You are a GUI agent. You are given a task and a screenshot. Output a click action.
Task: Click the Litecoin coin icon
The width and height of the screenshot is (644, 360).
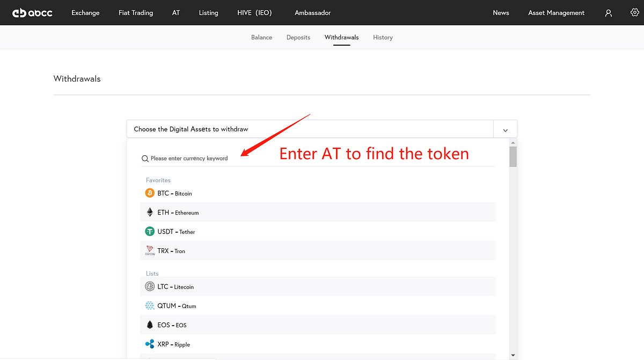click(150, 287)
